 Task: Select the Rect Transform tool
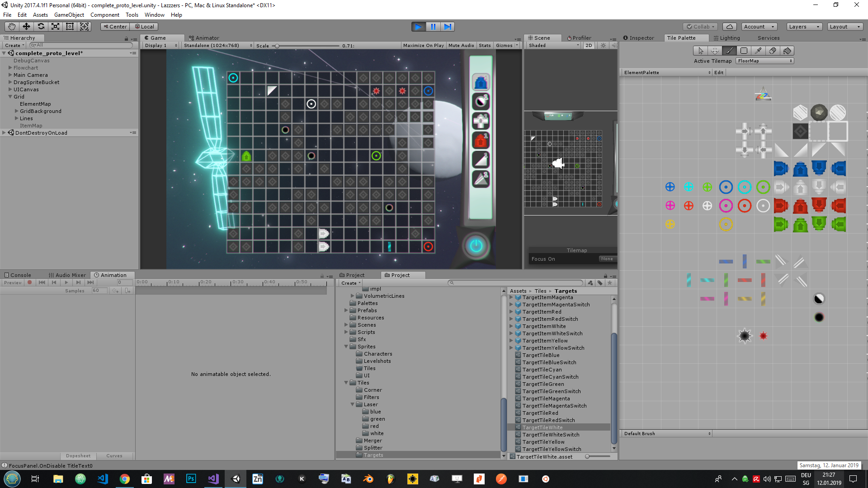click(x=70, y=27)
